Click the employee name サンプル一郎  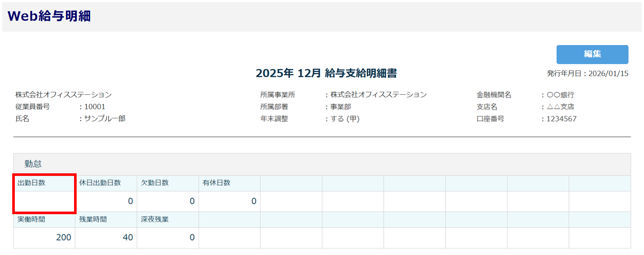tap(105, 119)
